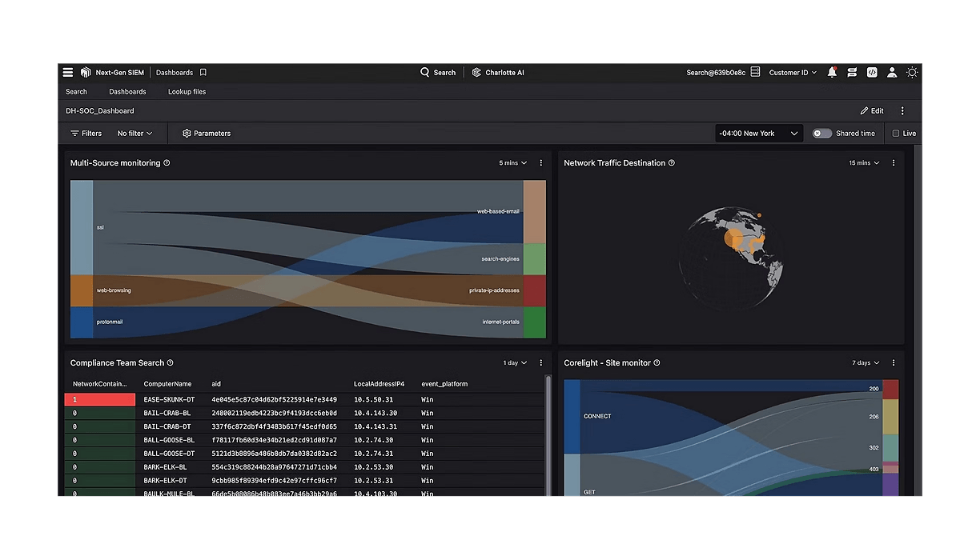Show help for Network Traffic Destination

pyautogui.click(x=672, y=163)
